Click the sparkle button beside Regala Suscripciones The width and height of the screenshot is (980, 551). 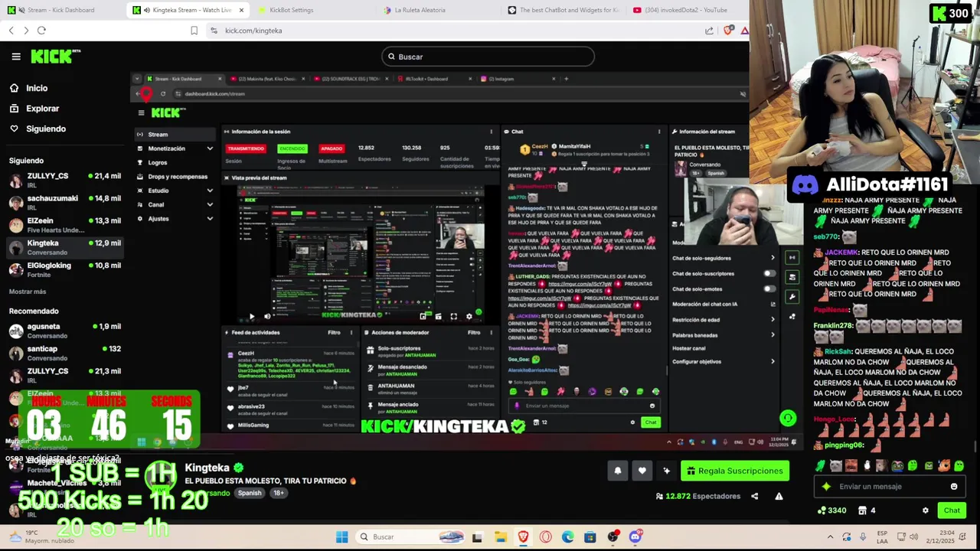667,471
